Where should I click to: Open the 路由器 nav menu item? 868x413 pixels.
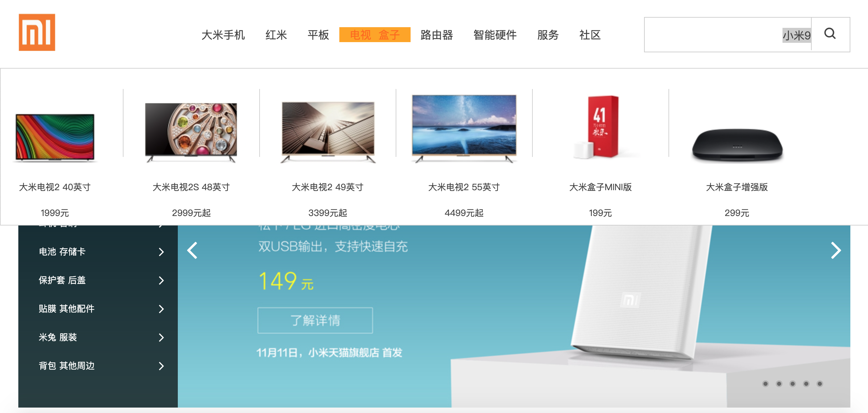point(437,35)
